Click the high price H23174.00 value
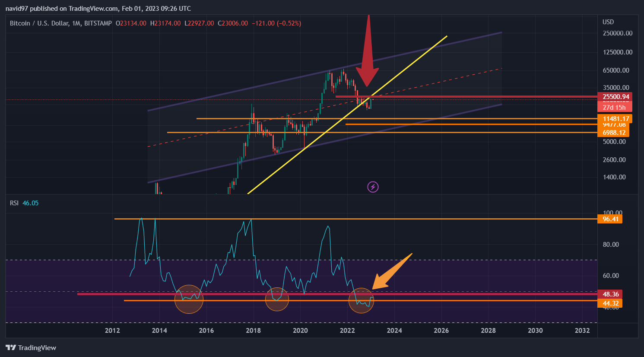This screenshot has width=644, height=357. click(165, 23)
